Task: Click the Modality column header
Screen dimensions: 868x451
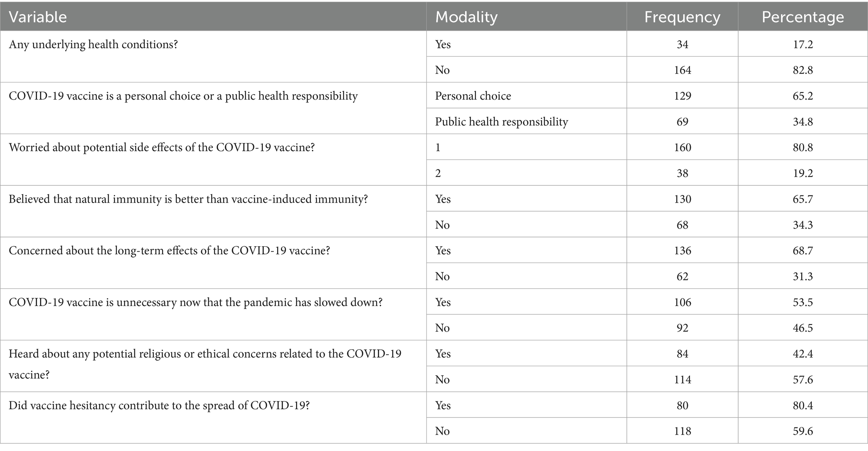Action: click(x=466, y=17)
